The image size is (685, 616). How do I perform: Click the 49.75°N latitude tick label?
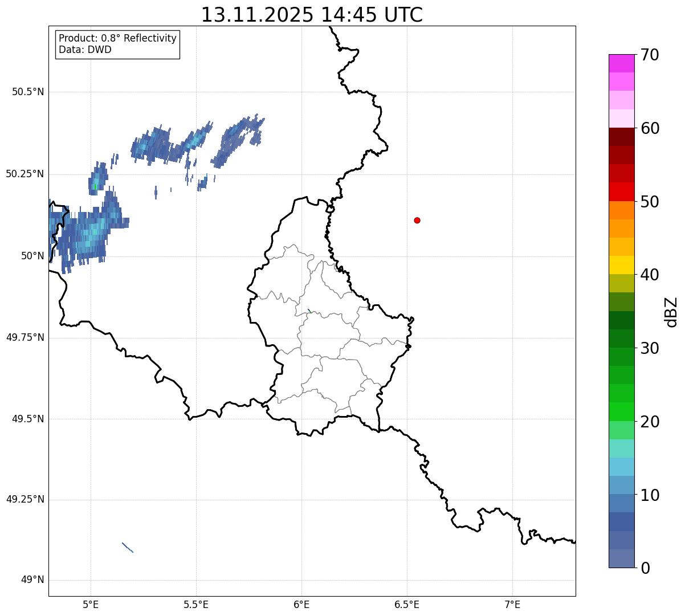[x=25, y=337]
